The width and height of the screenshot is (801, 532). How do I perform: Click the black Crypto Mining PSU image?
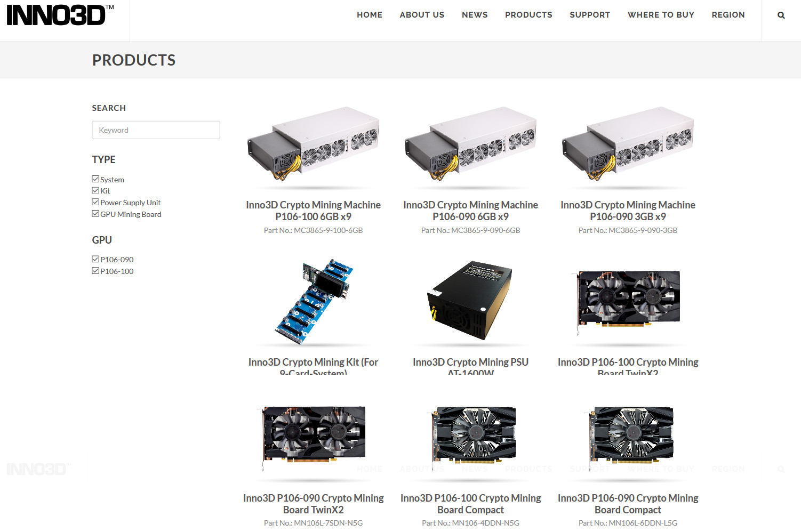469,301
